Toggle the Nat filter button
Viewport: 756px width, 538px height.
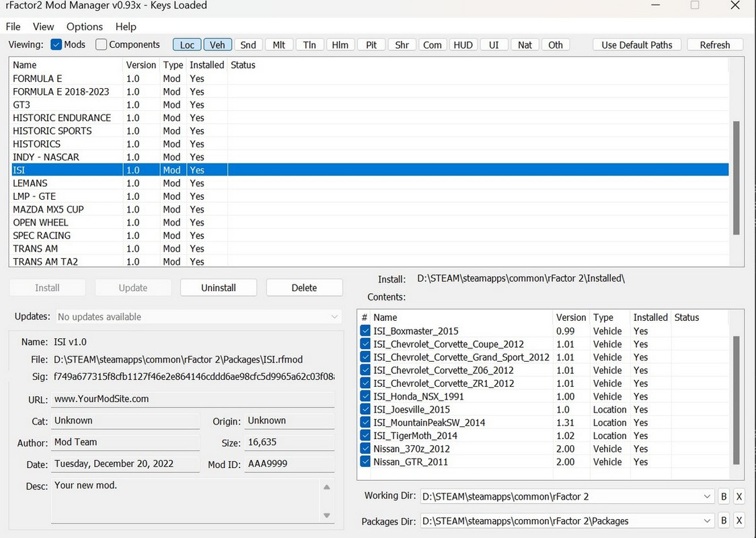tap(525, 45)
